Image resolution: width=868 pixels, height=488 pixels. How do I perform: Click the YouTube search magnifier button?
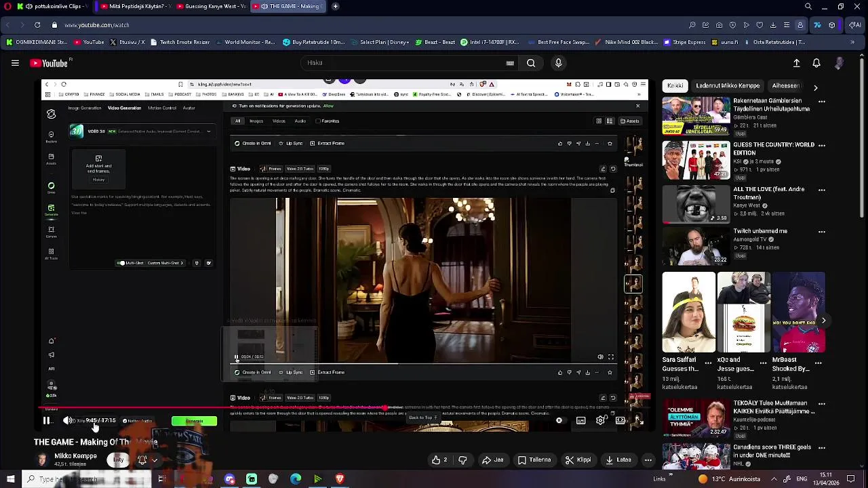(531, 63)
